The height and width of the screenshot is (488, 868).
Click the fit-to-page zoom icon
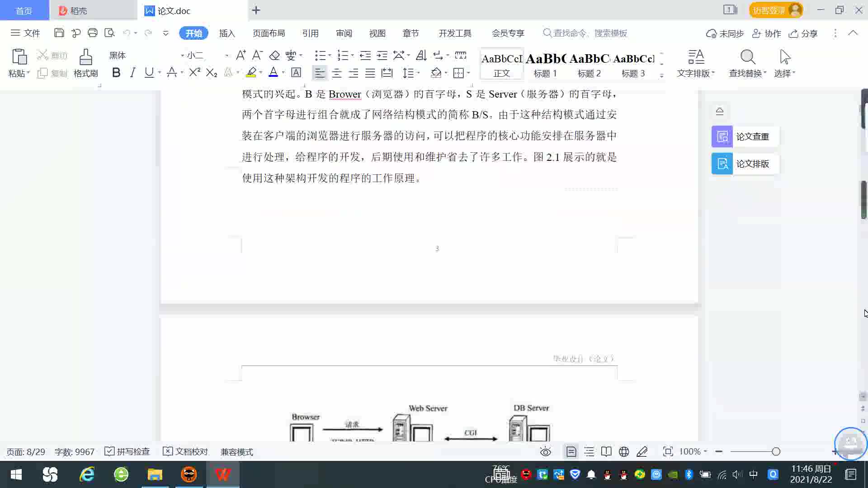click(668, 451)
